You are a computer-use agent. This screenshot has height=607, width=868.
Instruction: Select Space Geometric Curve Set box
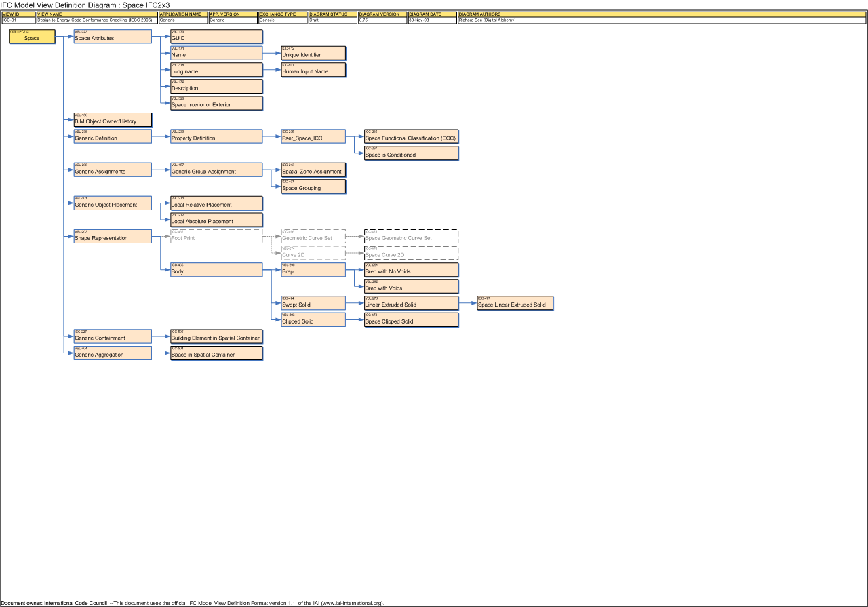click(x=412, y=236)
